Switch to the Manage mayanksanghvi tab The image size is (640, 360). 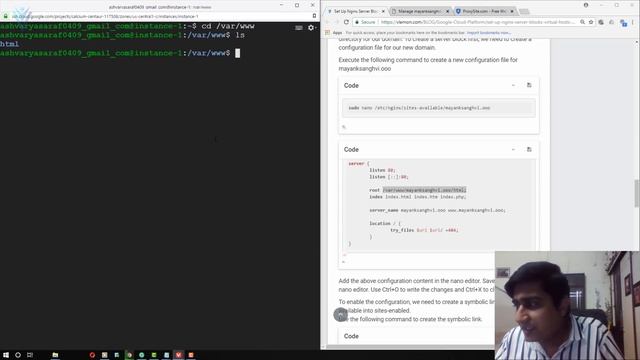[419, 11]
